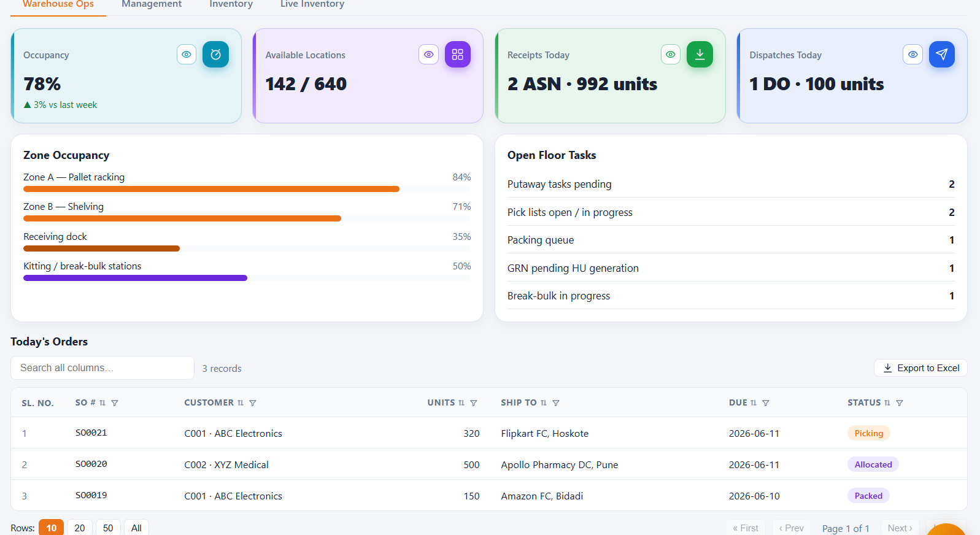Click the purple grid icon on Available Locations

point(457,55)
